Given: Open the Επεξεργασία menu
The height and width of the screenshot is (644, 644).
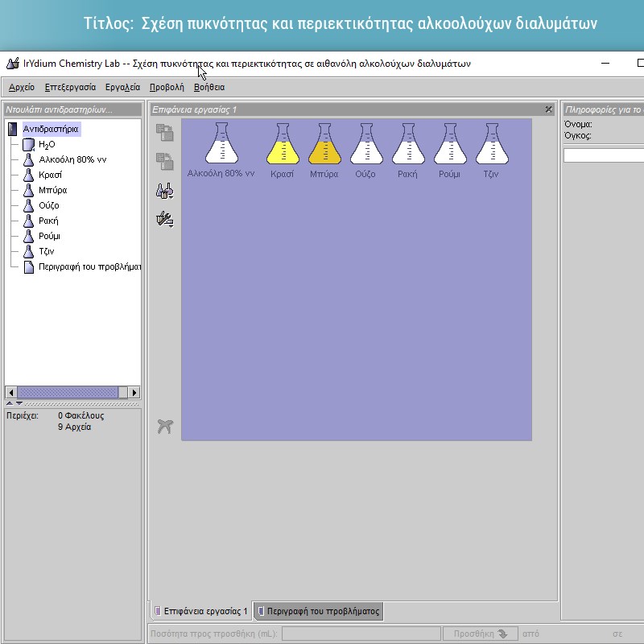Looking at the screenshot, I should point(70,87).
